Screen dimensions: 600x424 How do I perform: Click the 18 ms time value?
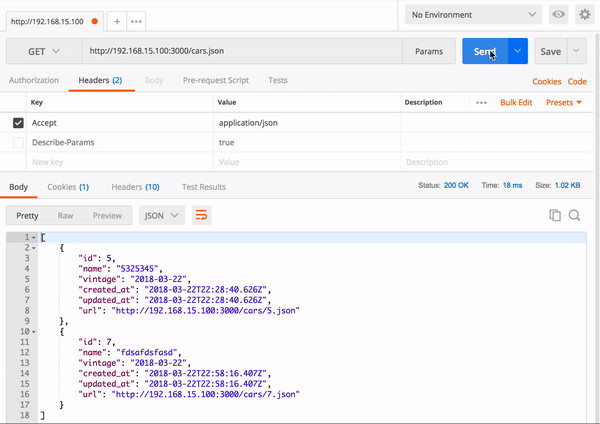pos(512,185)
